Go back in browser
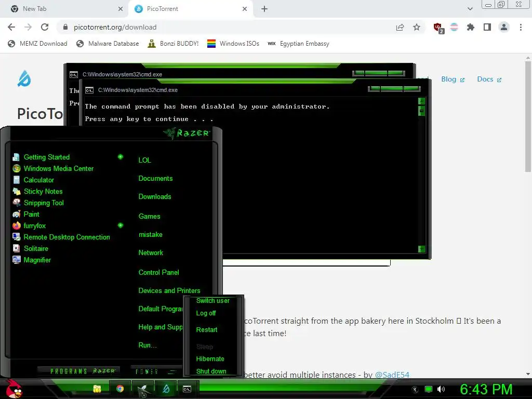Viewport: 532px width, 399px height. tap(11, 27)
